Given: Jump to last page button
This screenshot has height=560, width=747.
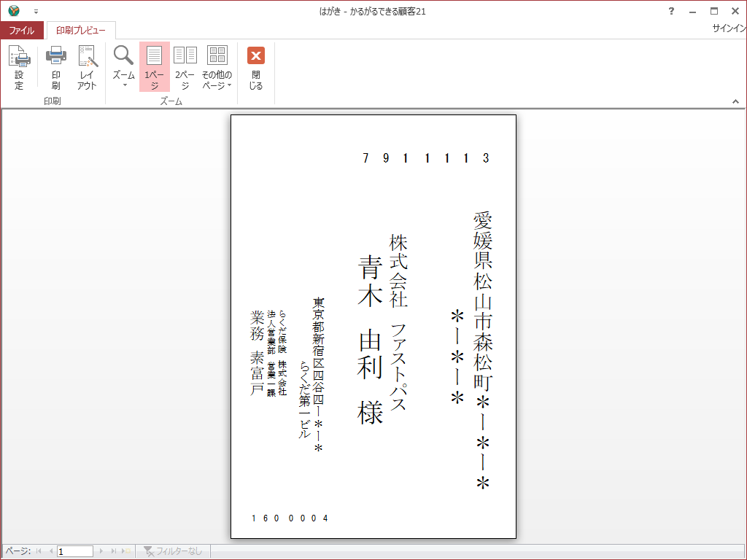Looking at the screenshot, I should [x=113, y=551].
